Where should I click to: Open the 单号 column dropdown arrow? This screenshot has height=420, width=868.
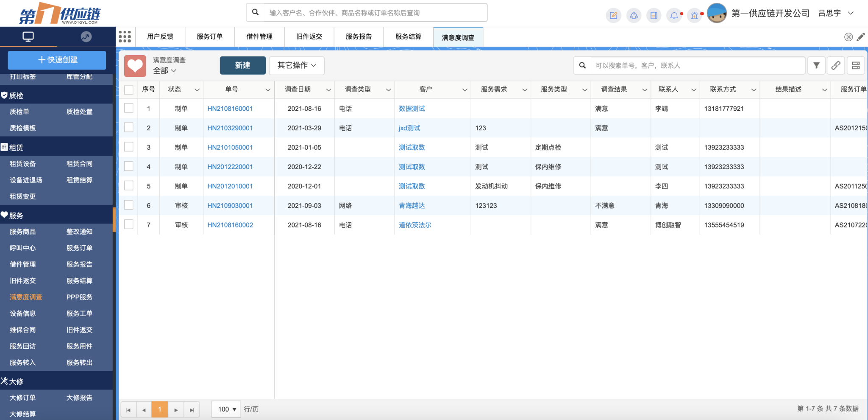point(268,90)
